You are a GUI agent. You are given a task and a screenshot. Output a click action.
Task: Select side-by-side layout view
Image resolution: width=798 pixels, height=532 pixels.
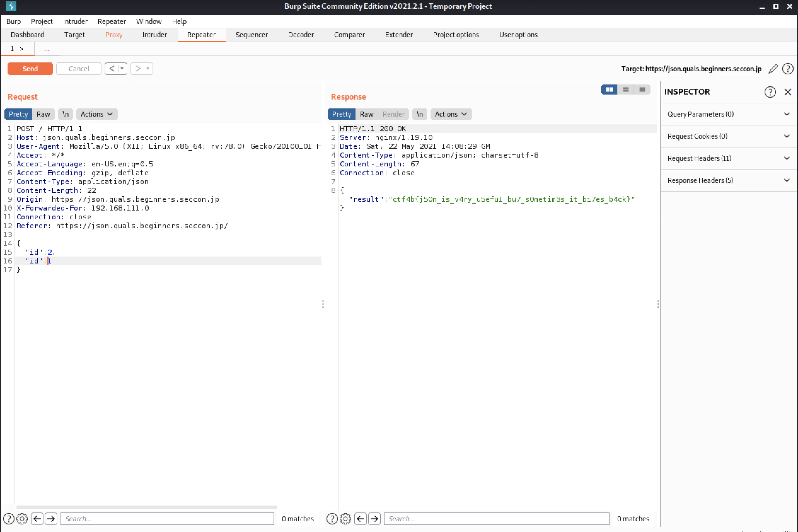click(x=609, y=90)
